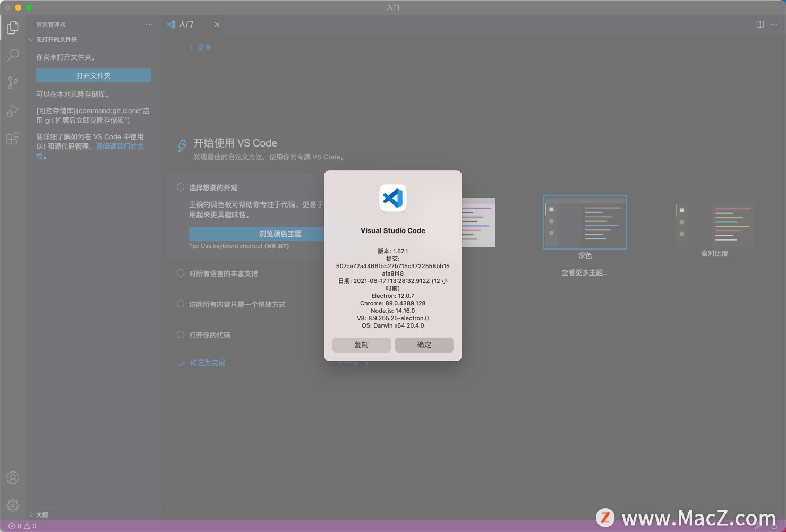The height and width of the screenshot is (532, 786).
Task: Click the VS Code logo in About dialog
Action: click(393, 198)
